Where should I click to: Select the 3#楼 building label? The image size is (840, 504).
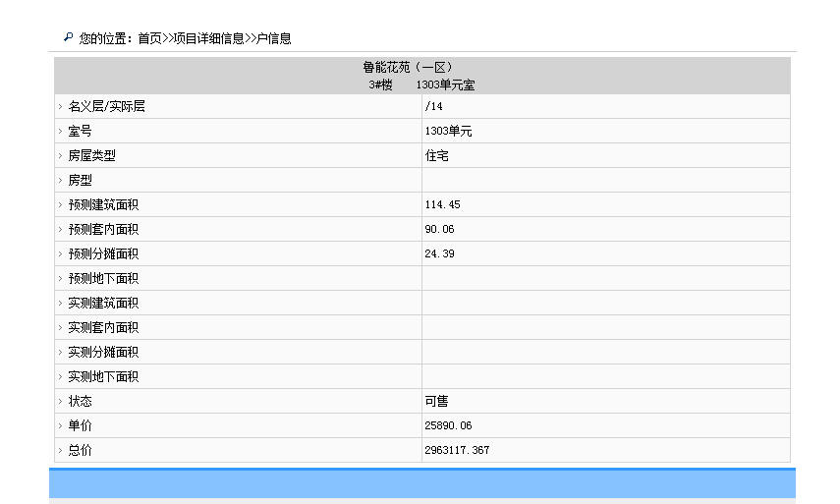point(380,84)
